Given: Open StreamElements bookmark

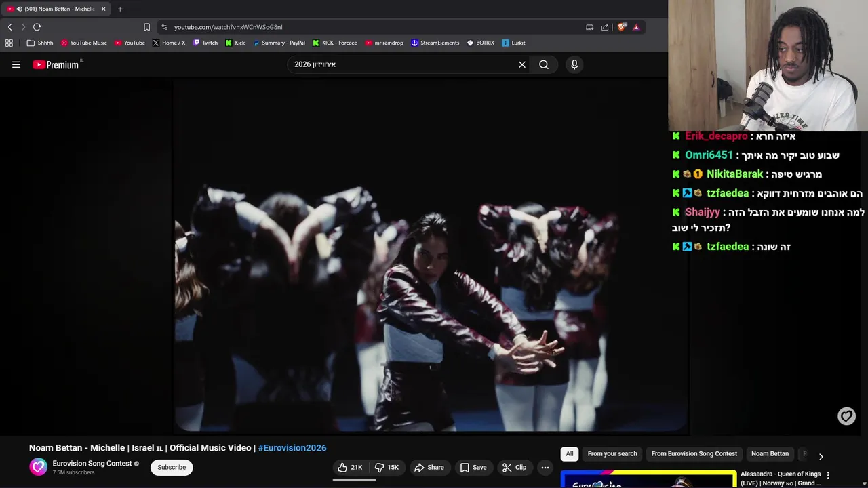Looking at the screenshot, I should (435, 43).
